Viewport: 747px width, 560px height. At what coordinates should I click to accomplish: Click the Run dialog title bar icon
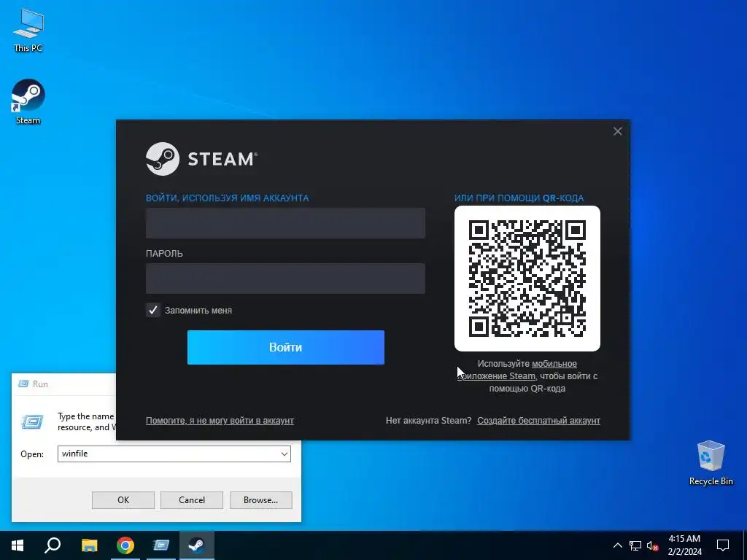(x=23, y=384)
